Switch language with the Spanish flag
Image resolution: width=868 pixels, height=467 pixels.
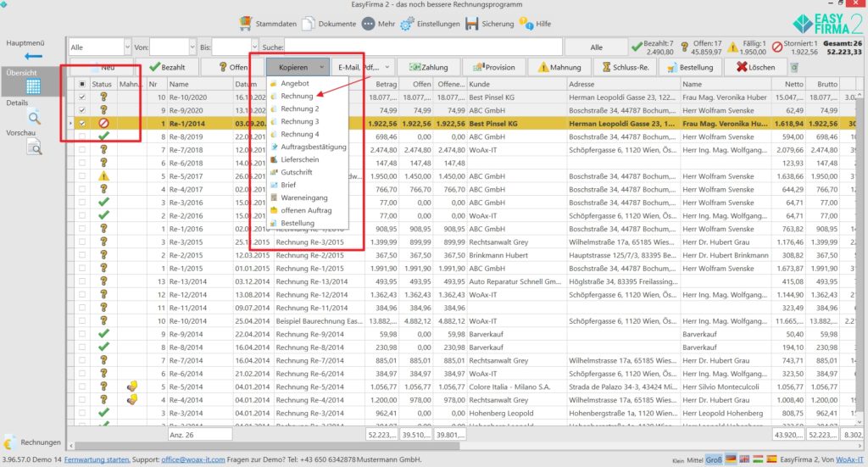(771, 459)
